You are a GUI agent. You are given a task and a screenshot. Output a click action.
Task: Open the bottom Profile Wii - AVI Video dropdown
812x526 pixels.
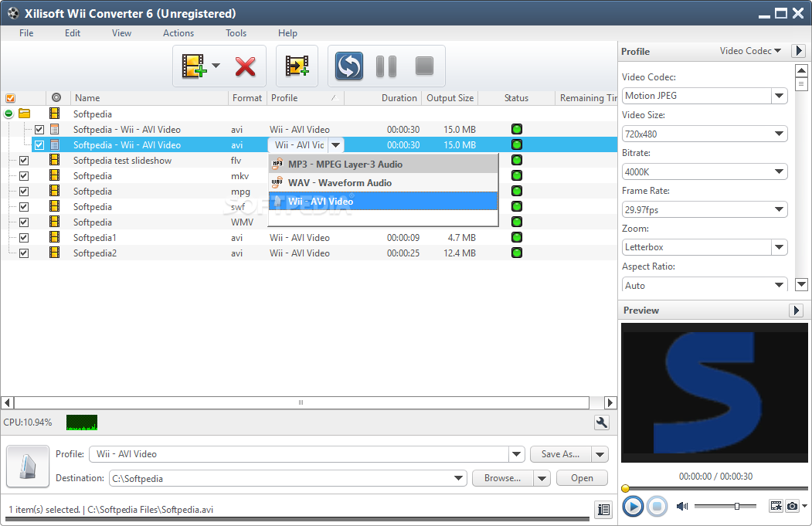point(516,454)
